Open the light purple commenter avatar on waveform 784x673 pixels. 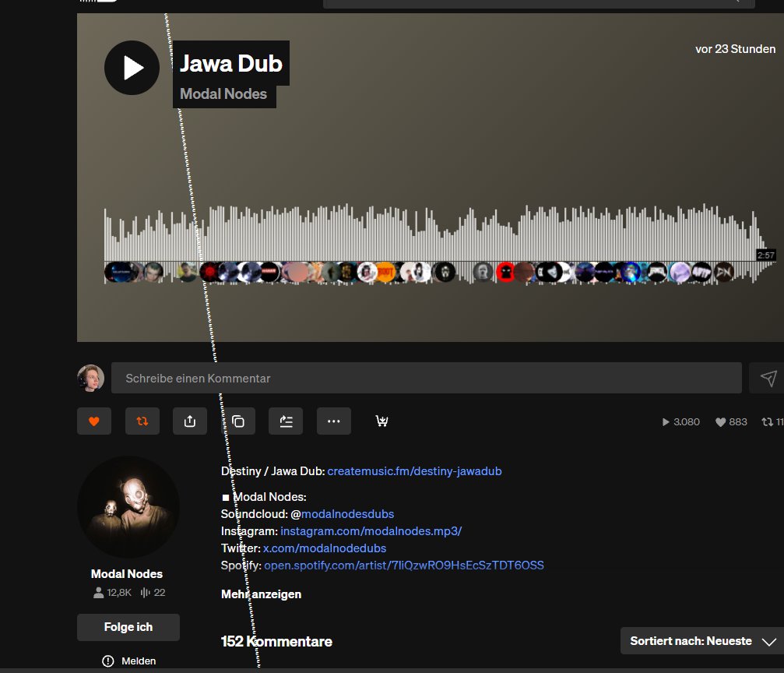point(680,272)
